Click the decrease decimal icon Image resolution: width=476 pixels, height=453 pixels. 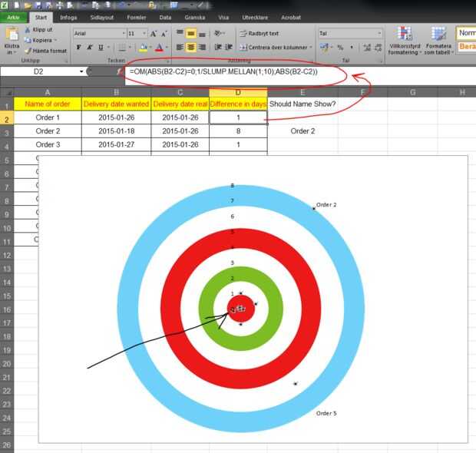[x=378, y=48]
